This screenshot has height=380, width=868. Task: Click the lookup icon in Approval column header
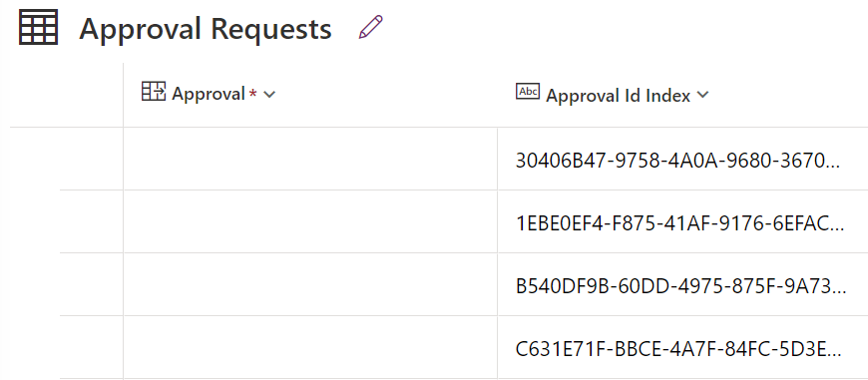coord(154,92)
